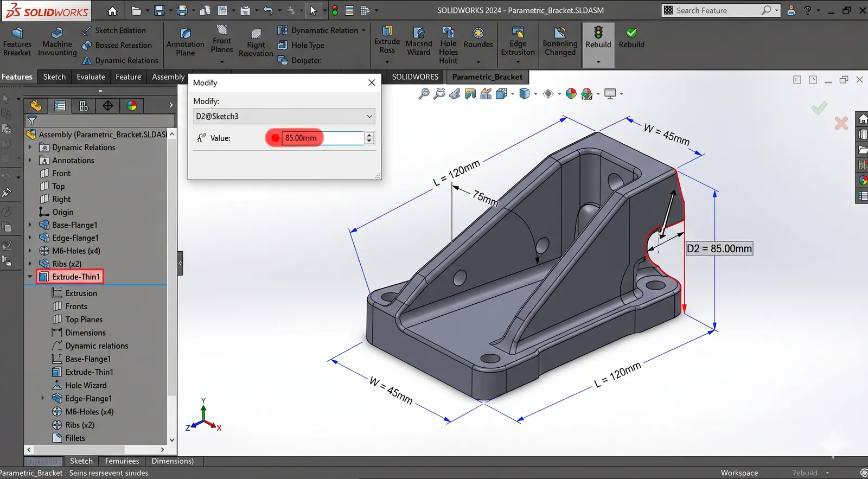
Task: Click the D2 = 85.00mm dimension label
Action: [x=719, y=248]
